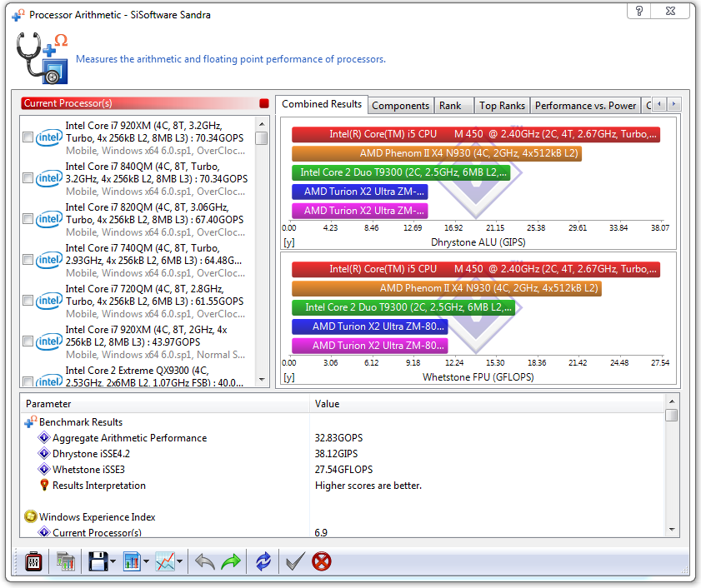Click the 32.83GOPS value
Viewport: 701px width, 588px height.
[339, 438]
